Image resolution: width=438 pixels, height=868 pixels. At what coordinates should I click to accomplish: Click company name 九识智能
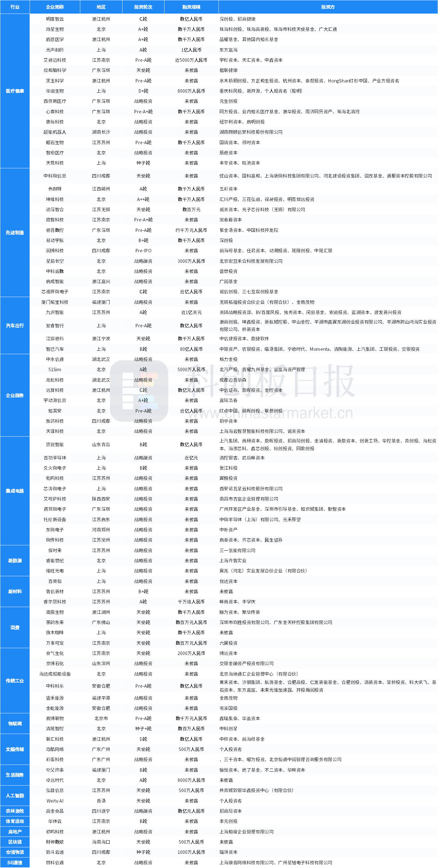[55, 312]
